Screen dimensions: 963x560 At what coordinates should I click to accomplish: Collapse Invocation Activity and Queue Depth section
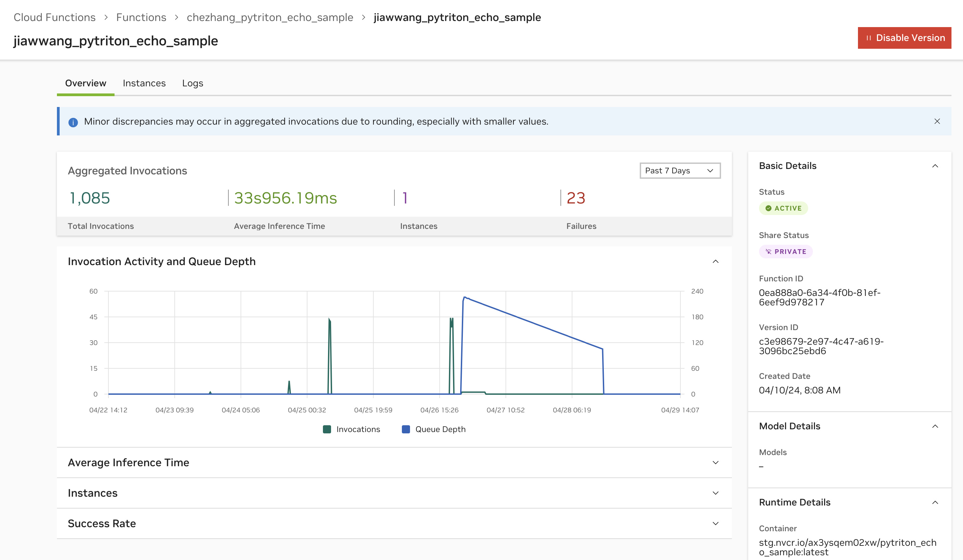(x=715, y=261)
